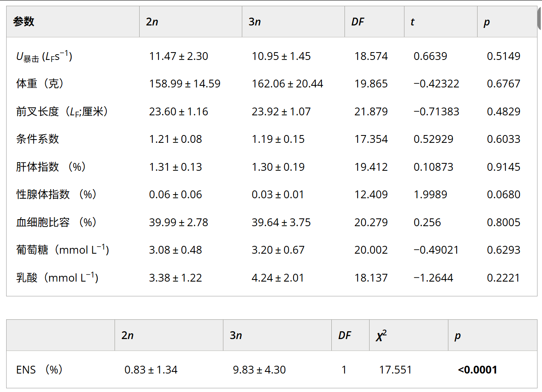The image size is (542, 392).
Task: Click the 158.99 ± 14.59 cell
Action: [x=185, y=84]
